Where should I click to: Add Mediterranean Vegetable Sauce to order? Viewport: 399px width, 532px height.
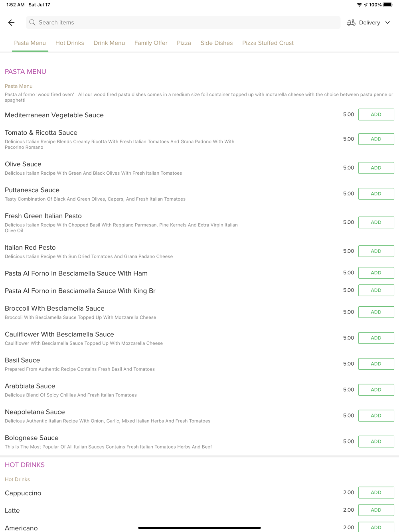pyautogui.click(x=376, y=114)
